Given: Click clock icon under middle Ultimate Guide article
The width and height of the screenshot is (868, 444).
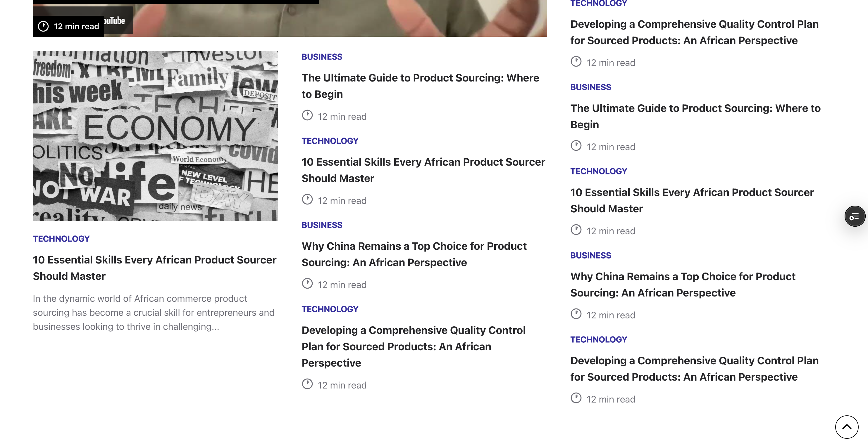Looking at the screenshot, I should (307, 115).
